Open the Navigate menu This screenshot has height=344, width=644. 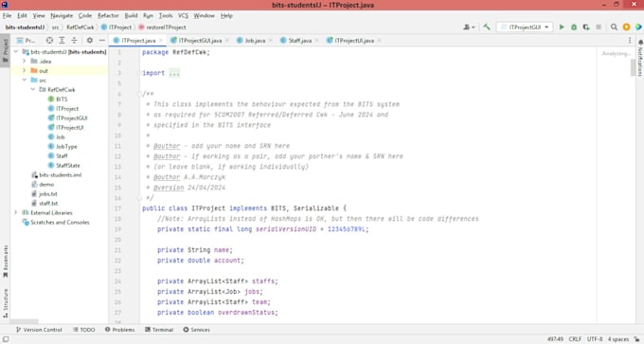pos(62,15)
